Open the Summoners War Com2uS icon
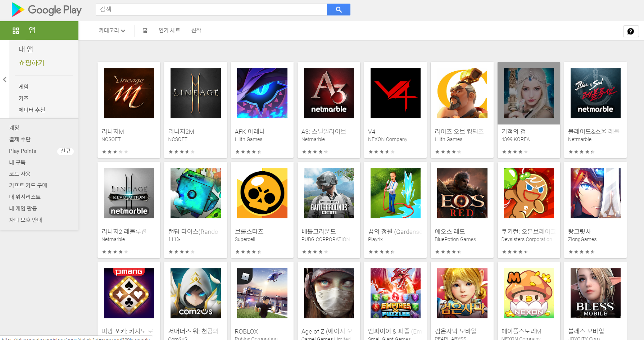Screen dimensions: 644x340 [x=195, y=293]
